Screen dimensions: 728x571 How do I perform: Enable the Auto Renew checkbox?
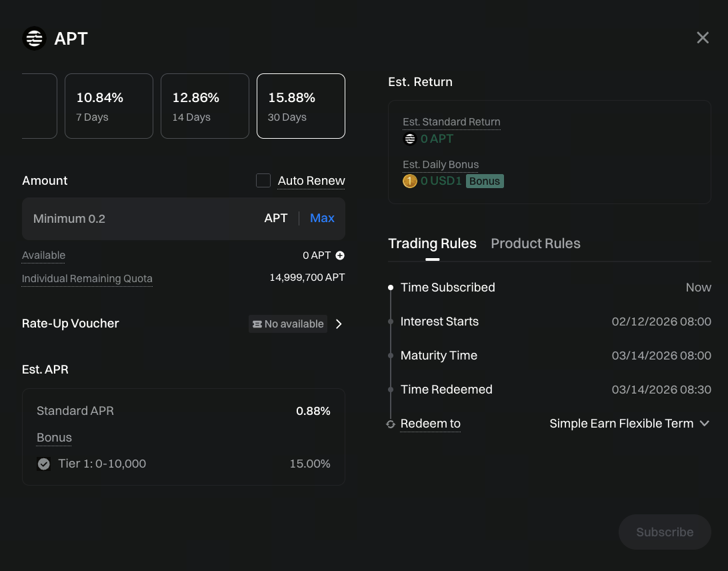pyautogui.click(x=263, y=181)
